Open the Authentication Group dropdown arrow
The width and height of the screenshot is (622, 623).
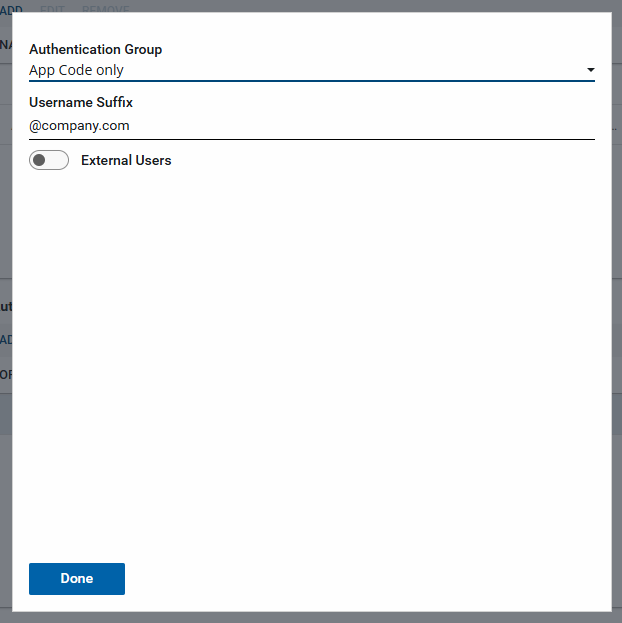[590, 70]
